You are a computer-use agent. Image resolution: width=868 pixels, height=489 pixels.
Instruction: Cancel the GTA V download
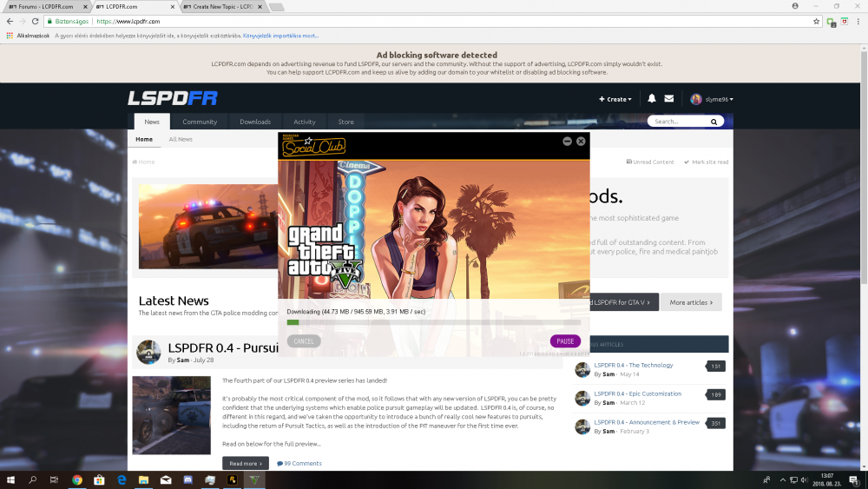tap(303, 341)
